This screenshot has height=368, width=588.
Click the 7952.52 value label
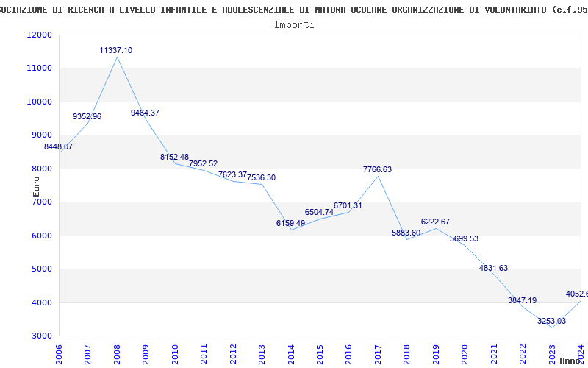pyautogui.click(x=204, y=163)
